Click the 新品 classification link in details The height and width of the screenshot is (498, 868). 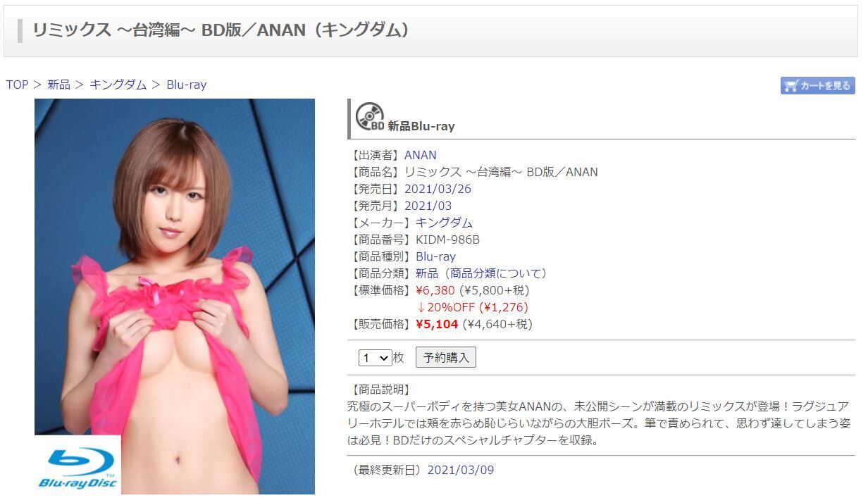(x=427, y=273)
